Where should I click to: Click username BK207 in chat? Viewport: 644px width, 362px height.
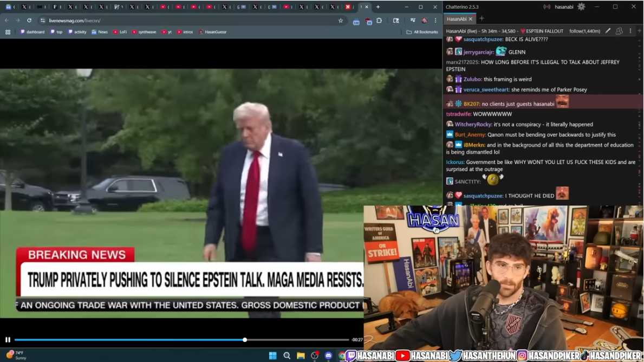click(x=472, y=104)
